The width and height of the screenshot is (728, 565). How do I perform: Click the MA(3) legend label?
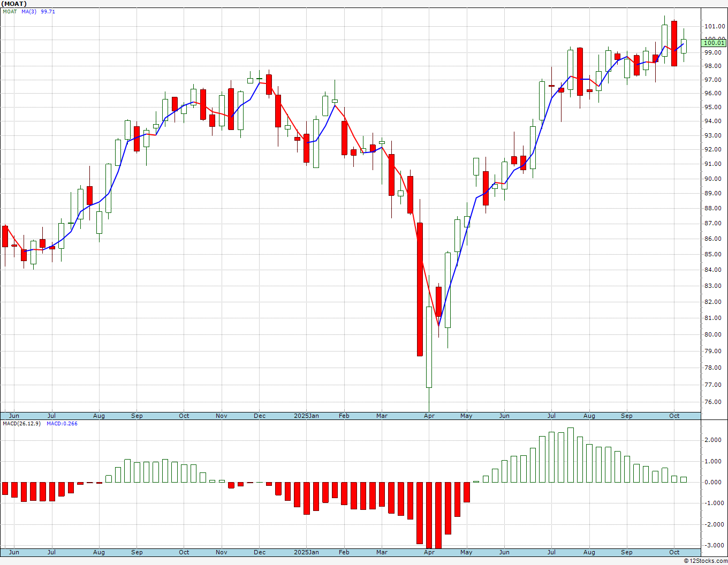[x=29, y=11]
